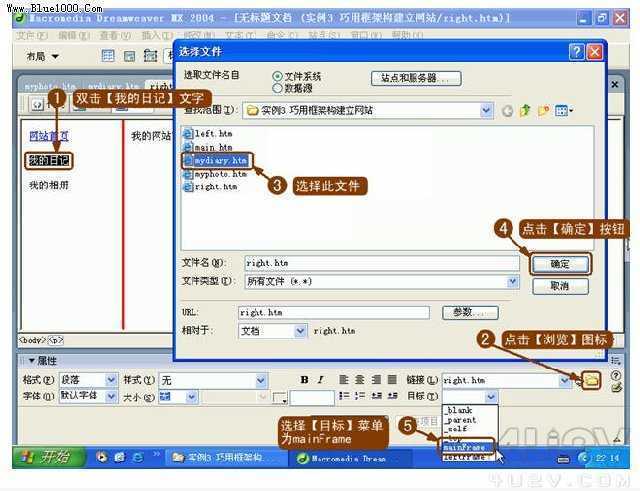640x491 pixels.
Task: Open the 文件 menu in menu bar
Action: pos(32,36)
